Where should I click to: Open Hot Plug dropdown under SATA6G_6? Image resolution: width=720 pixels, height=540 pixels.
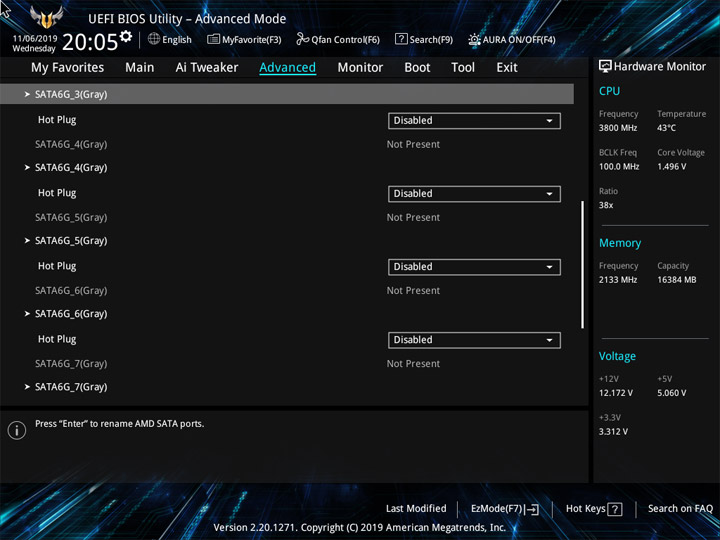474,340
